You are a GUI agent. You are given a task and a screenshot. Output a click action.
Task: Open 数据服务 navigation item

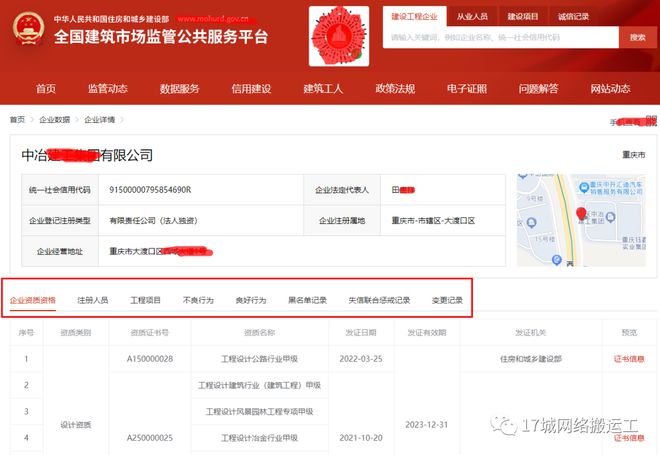tap(179, 89)
